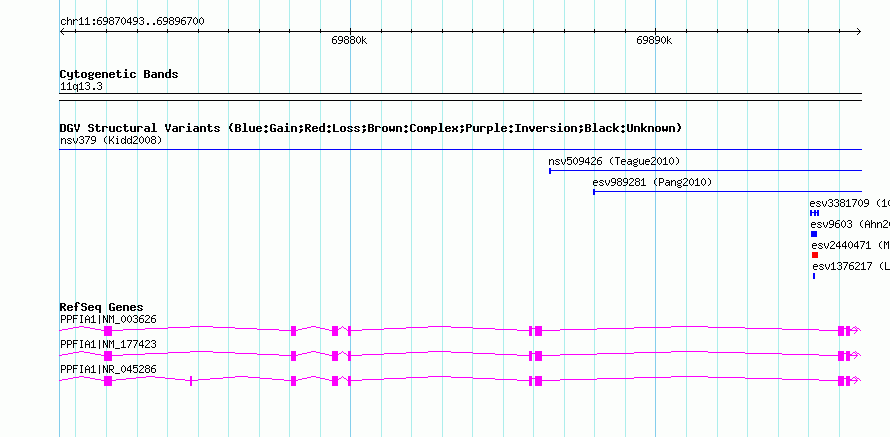This screenshot has width=890, height=437.
Task: Open variant esv2440471 label
Action: point(840,245)
